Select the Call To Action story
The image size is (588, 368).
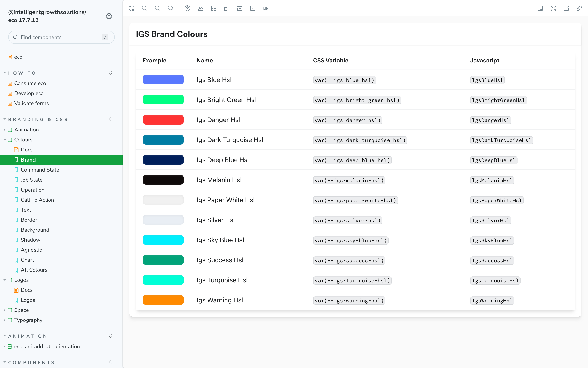(x=37, y=200)
